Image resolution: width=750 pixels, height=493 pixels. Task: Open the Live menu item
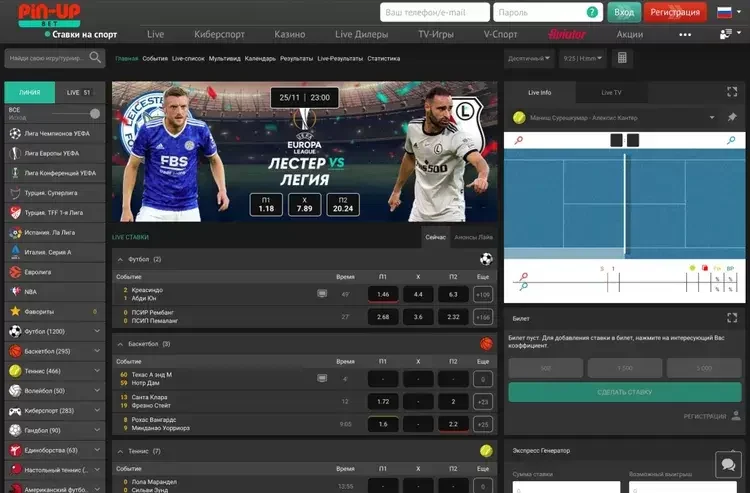point(155,34)
